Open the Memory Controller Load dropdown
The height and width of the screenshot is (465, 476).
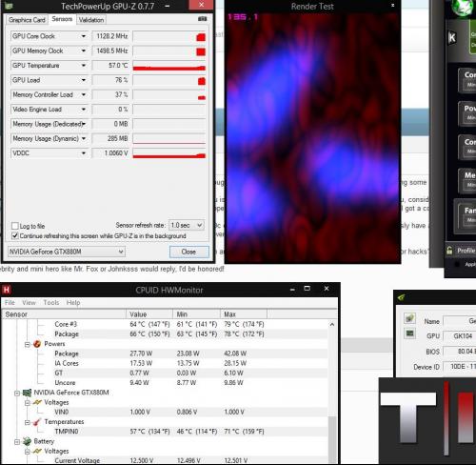84,94
